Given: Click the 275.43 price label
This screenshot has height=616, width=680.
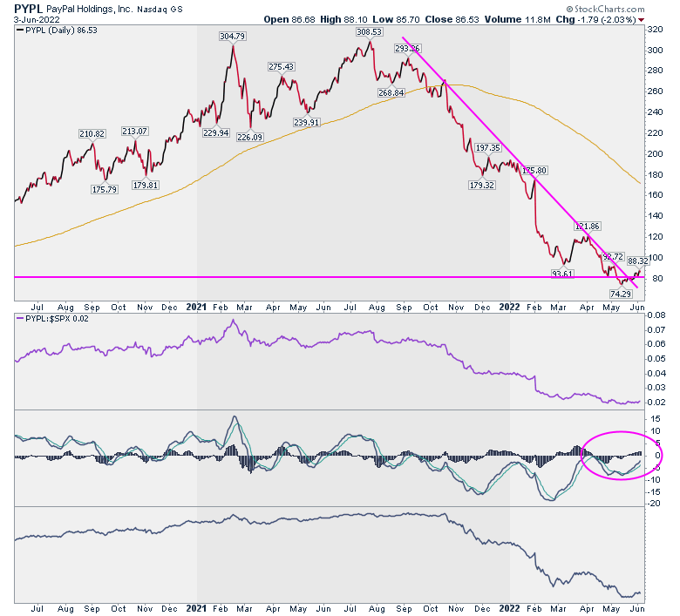Looking at the screenshot, I should point(281,67).
